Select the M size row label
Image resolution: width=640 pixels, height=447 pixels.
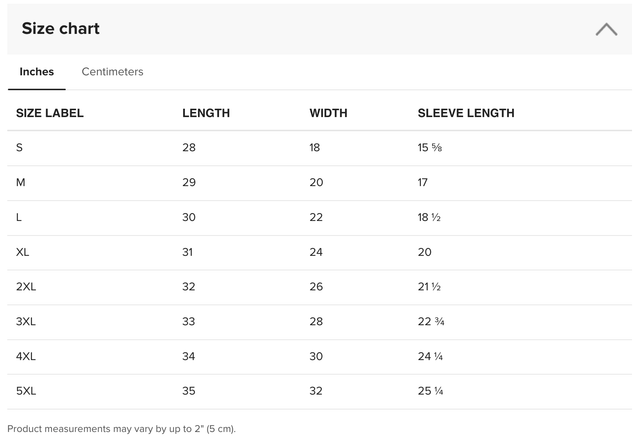21,183
